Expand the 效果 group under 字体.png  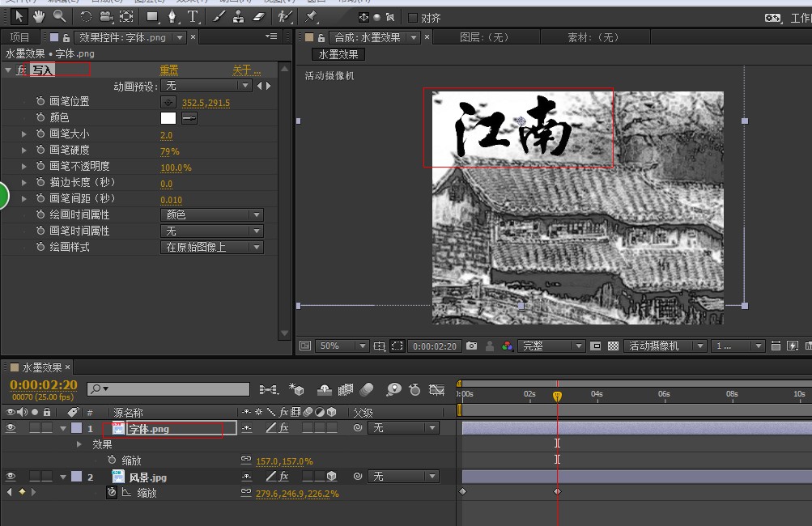pos(79,444)
